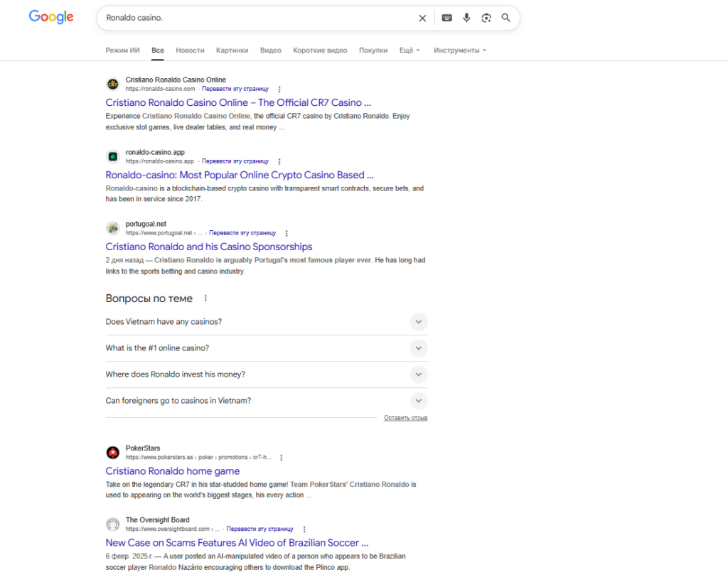
Task: Click the 'PokerStars' site name
Action: (x=142, y=448)
